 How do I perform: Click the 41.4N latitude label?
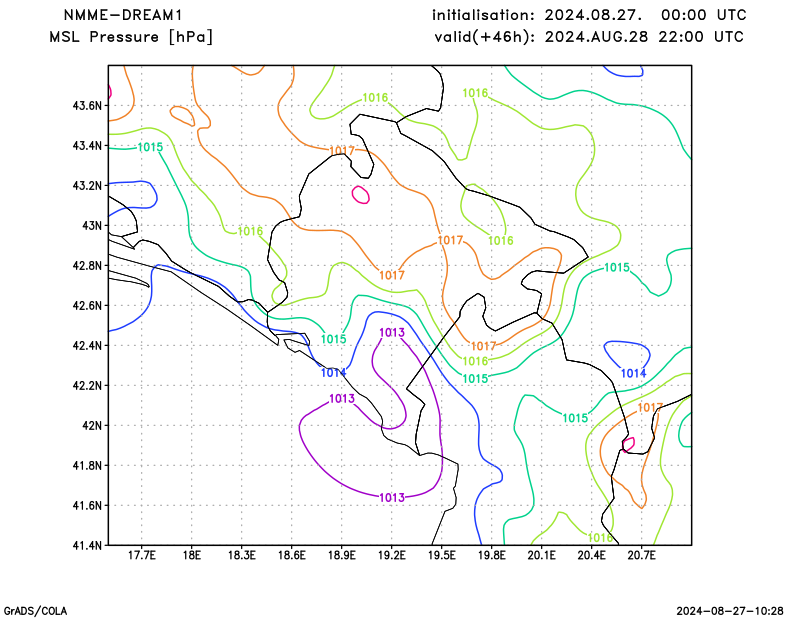pyautogui.click(x=87, y=546)
